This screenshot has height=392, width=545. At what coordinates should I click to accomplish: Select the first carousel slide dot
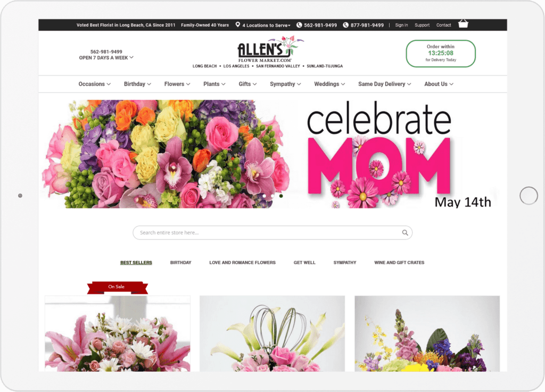264,196
